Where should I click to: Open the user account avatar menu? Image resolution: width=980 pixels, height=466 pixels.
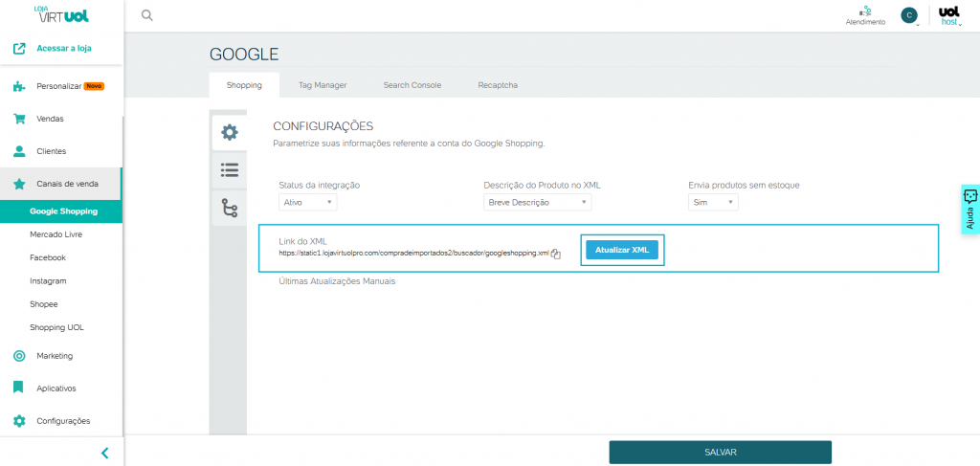tap(909, 15)
